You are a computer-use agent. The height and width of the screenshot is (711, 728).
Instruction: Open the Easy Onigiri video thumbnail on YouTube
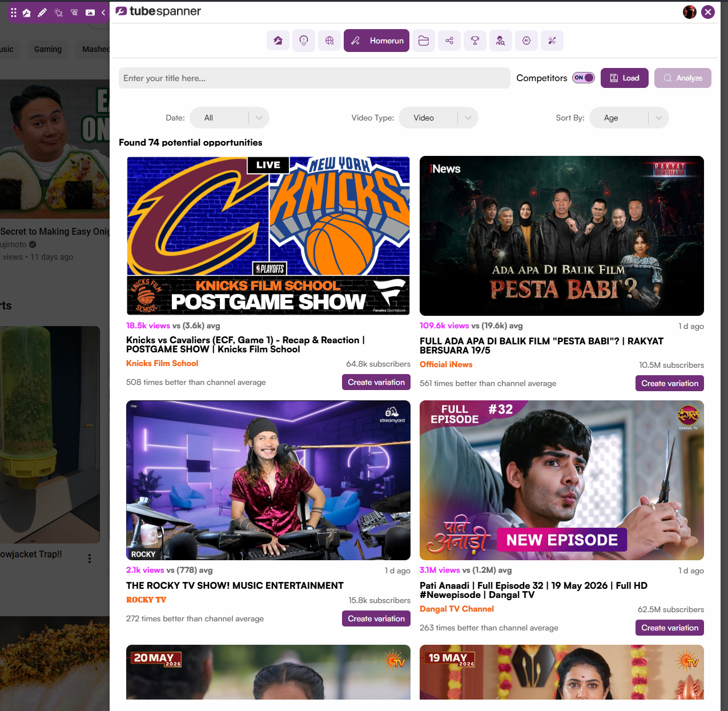click(55, 149)
